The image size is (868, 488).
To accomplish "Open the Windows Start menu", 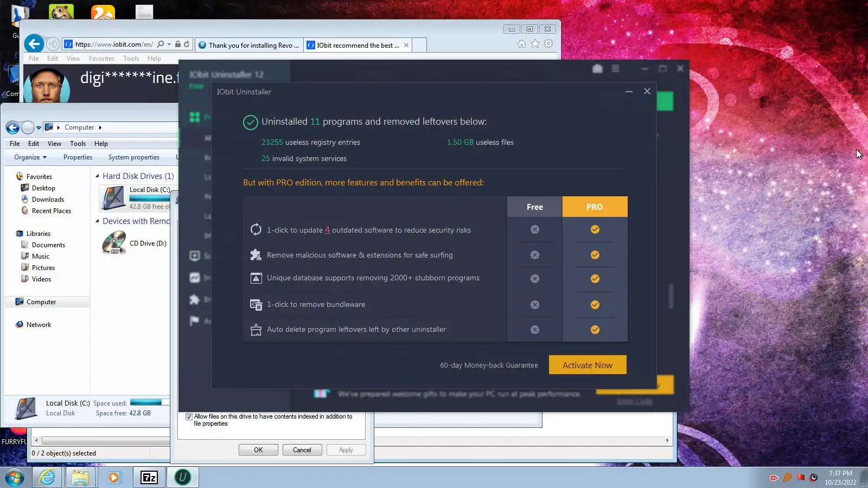I will (x=15, y=477).
